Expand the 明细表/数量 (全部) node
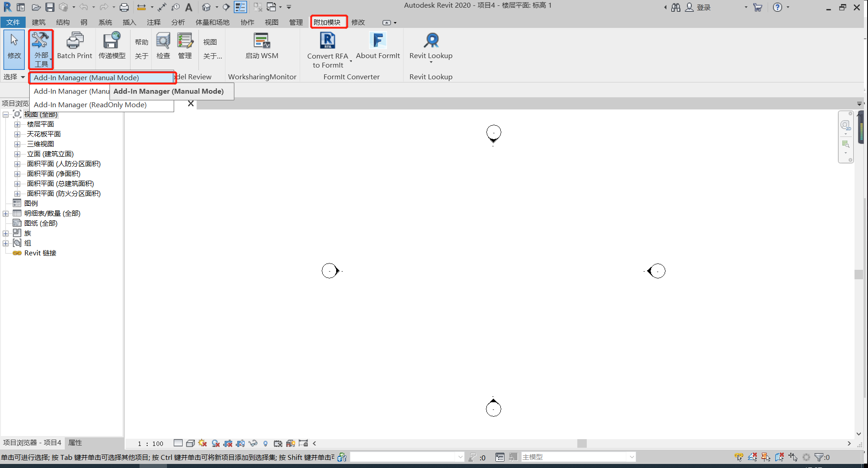This screenshot has height=468, width=868. coord(5,214)
